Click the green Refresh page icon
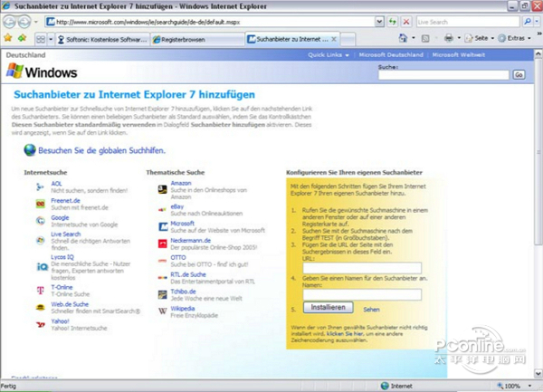Viewport: 543px width, 392px height. tap(393, 22)
